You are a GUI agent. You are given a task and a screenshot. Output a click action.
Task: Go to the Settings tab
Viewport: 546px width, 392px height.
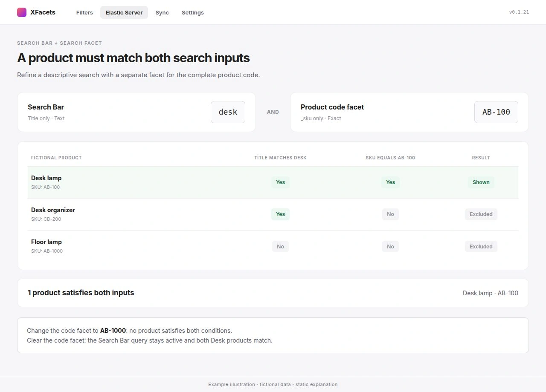coord(193,12)
